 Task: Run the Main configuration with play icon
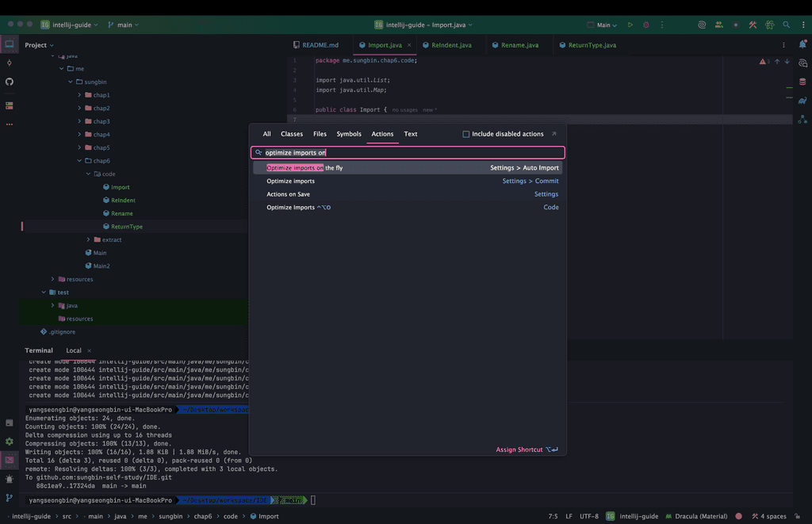(630, 25)
